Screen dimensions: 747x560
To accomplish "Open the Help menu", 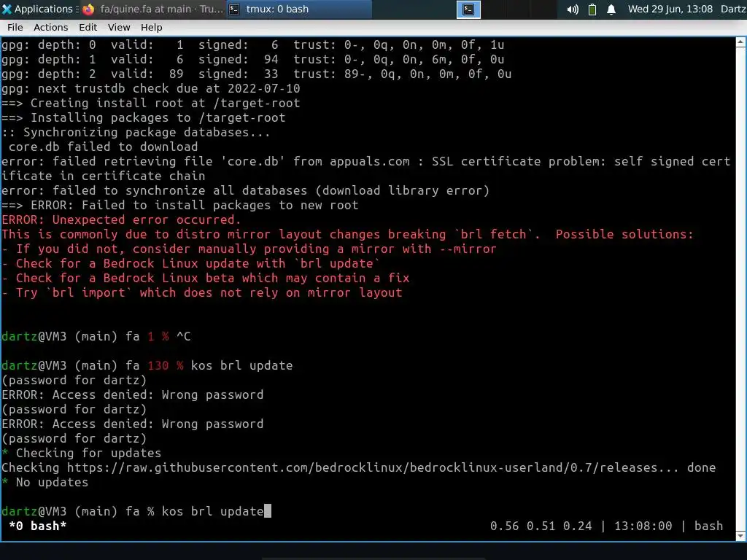I will 151,27.
